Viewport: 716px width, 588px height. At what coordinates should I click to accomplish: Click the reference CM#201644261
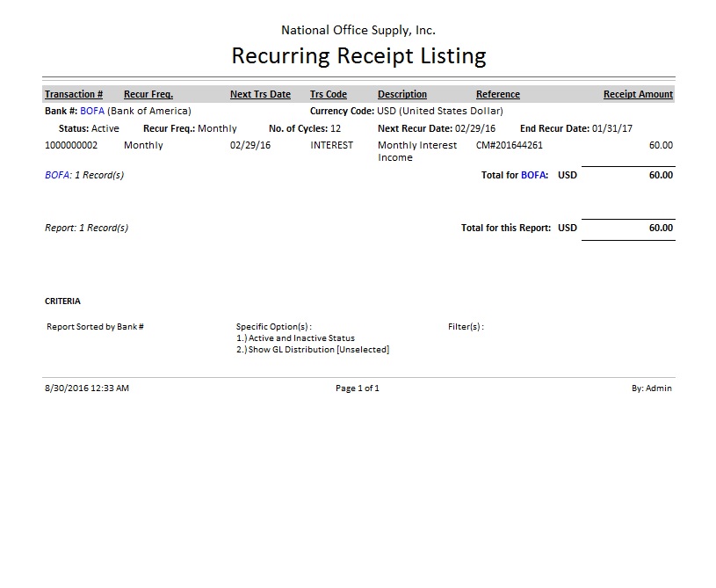[509, 145]
